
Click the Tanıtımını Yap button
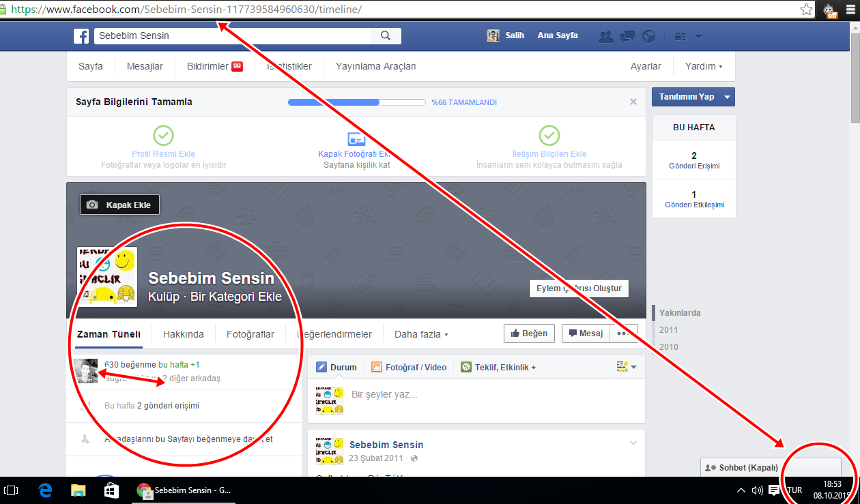(x=687, y=97)
